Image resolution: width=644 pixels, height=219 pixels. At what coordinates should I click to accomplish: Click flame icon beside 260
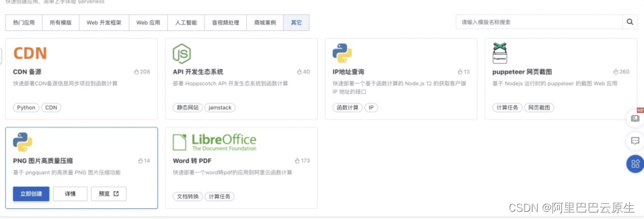615,72
